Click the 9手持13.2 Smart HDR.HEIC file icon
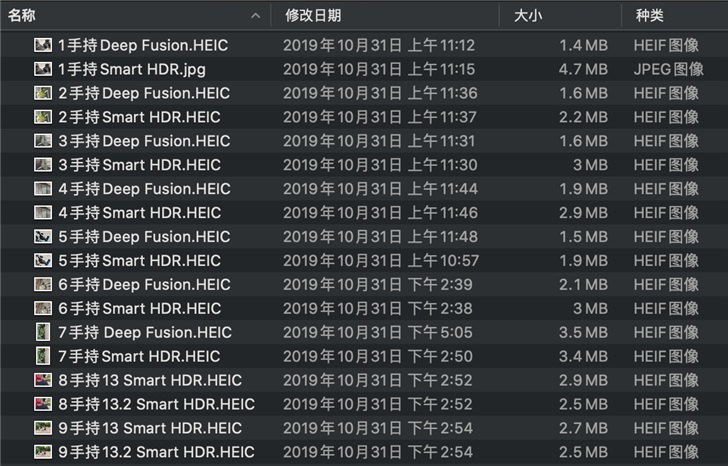 coord(43,452)
